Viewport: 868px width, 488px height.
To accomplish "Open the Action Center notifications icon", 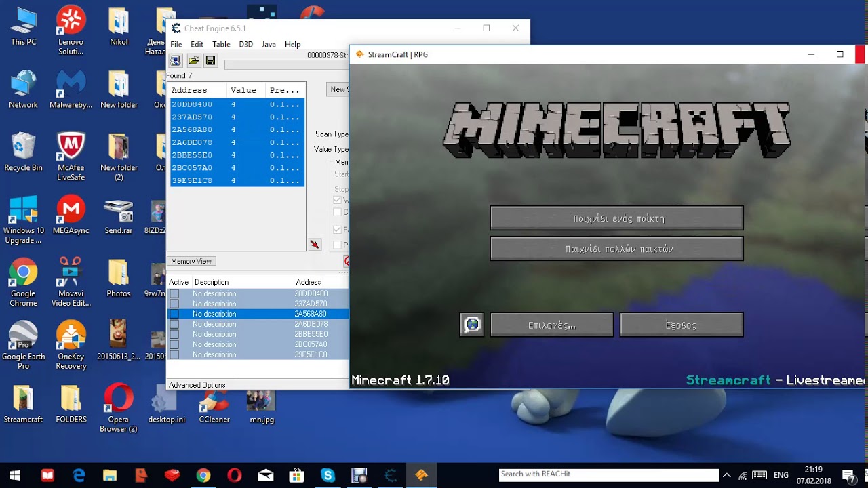I will 848,475.
